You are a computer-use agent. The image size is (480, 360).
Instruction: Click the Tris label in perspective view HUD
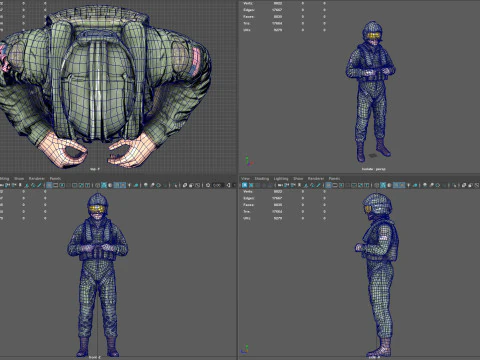[247, 23]
